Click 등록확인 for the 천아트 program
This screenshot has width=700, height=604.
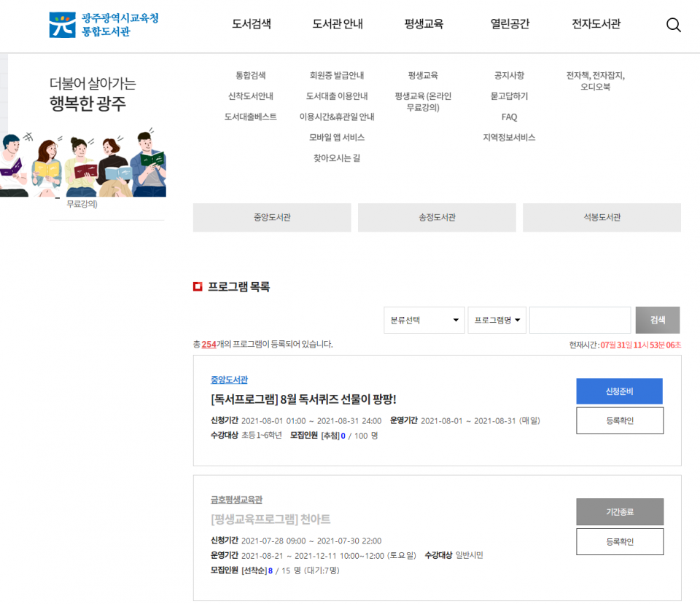click(619, 541)
